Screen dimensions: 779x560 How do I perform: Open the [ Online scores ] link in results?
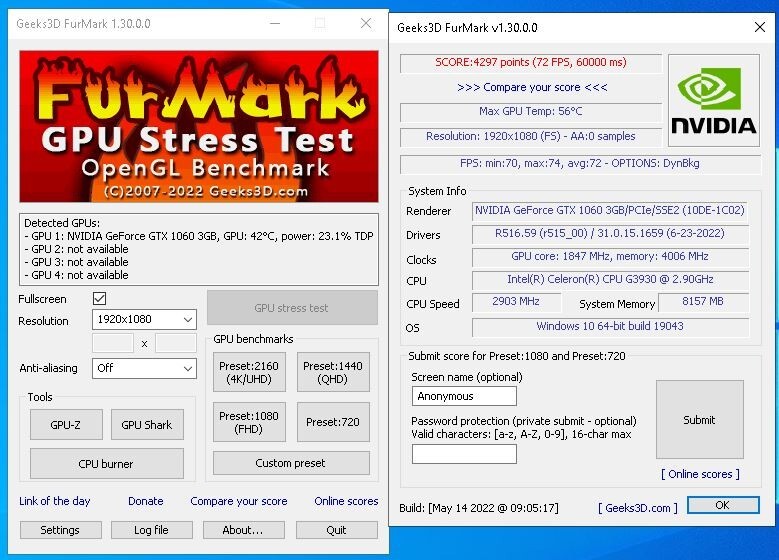pyautogui.click(x=700, y=474)
